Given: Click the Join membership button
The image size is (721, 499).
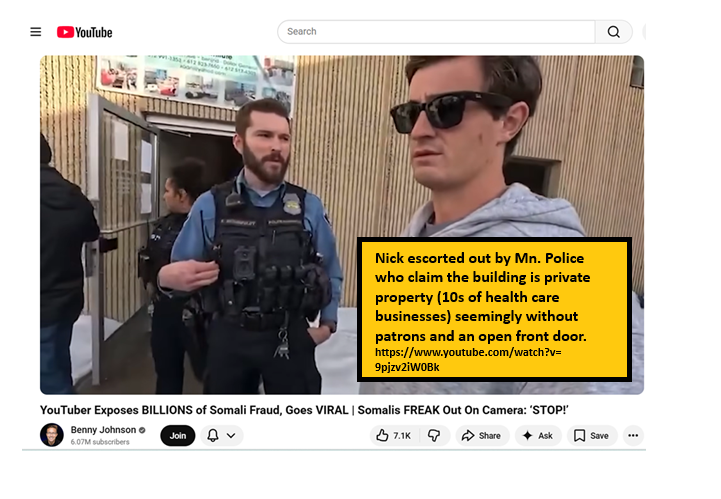Looking at the screenshot, I should click(x=177, y=436).
